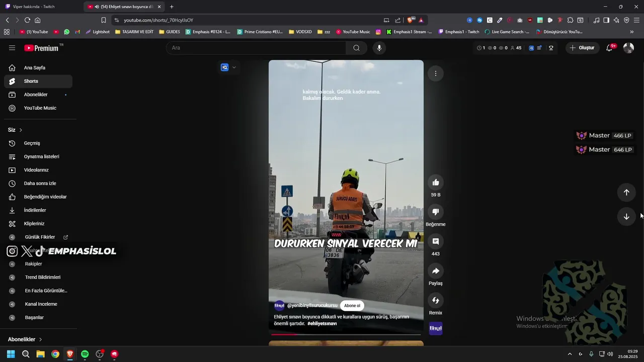Start voice search with the microphone icon

(x=379, y=48)
